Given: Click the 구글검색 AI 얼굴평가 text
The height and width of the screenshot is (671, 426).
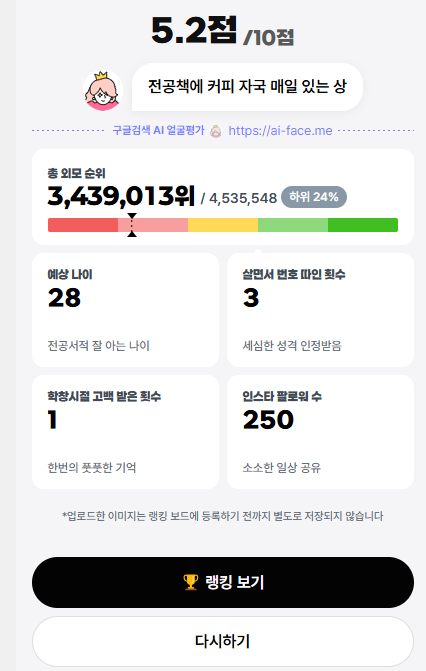Looking at the screenshot, I should click(x=158, y=131).
